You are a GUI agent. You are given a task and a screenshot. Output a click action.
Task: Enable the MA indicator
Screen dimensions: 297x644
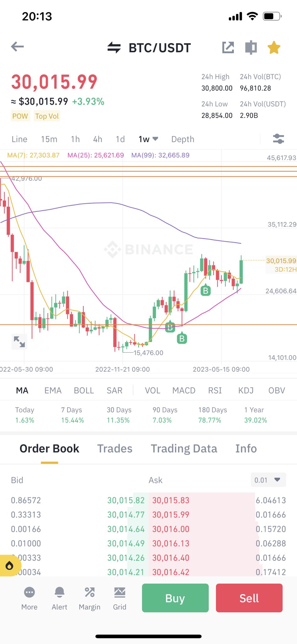22,390
